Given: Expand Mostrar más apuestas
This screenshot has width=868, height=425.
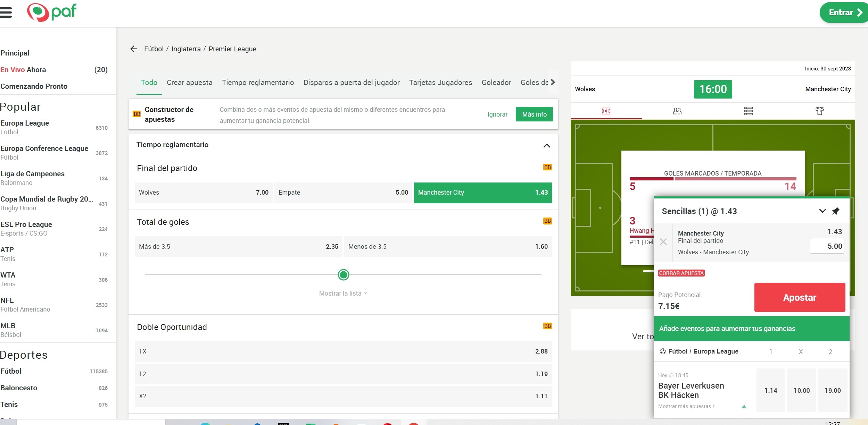Looking at the screenshot, I should point(686,406).
